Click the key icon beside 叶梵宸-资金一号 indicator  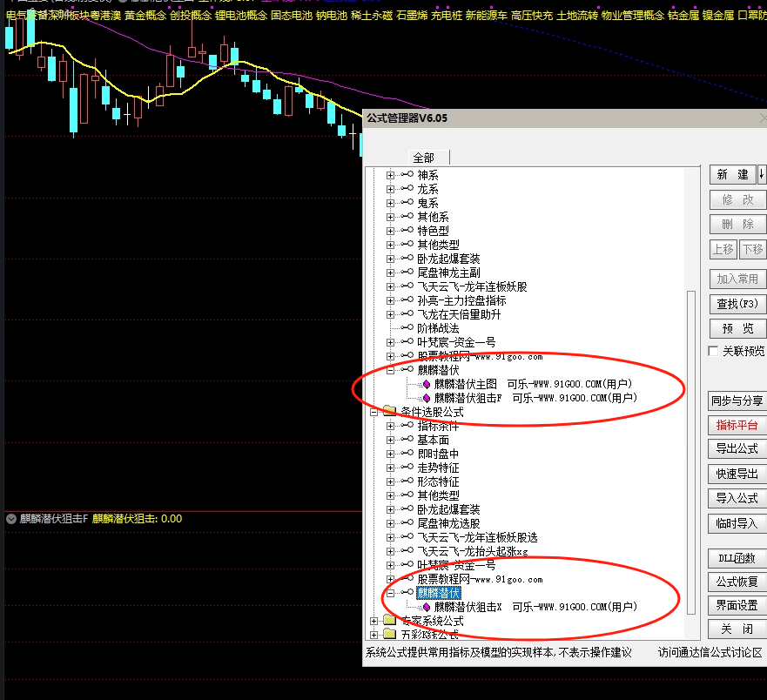click(x=407, y=341)
